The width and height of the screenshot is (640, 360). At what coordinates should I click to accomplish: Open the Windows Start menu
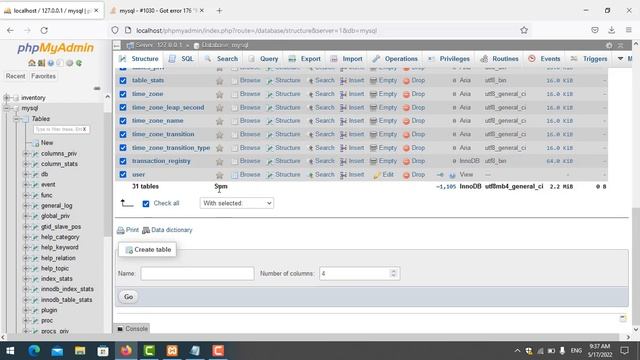coord(10,351)
